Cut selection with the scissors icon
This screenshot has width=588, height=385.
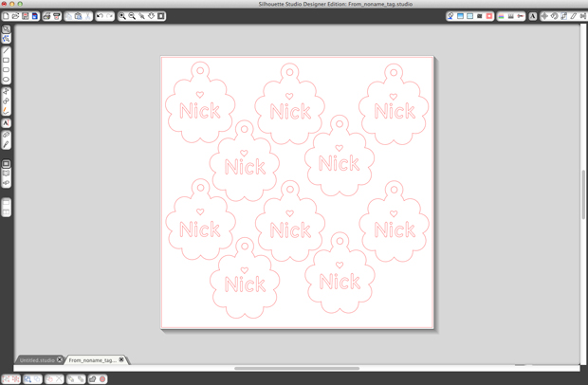click(88, 16)
